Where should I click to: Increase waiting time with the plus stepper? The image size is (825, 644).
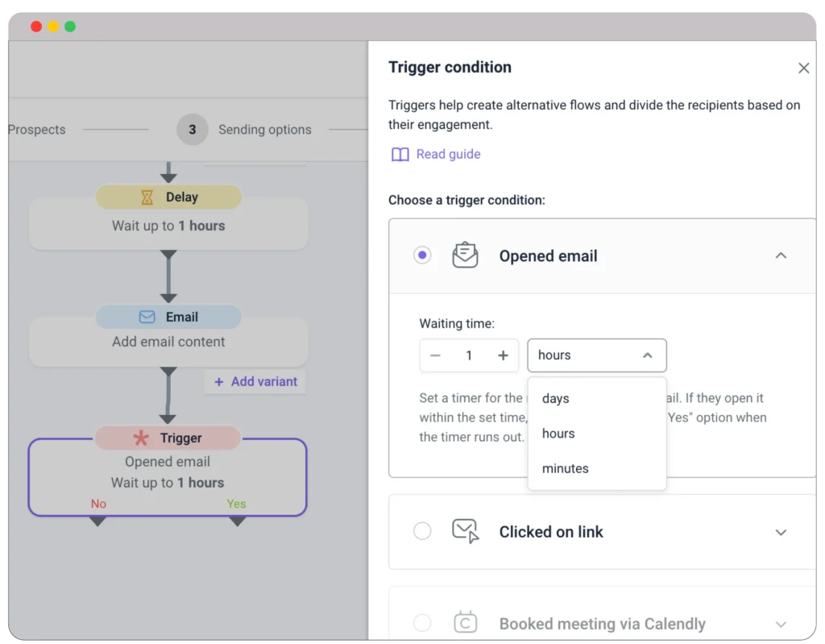pyautogui.click(x=503, y=355)
